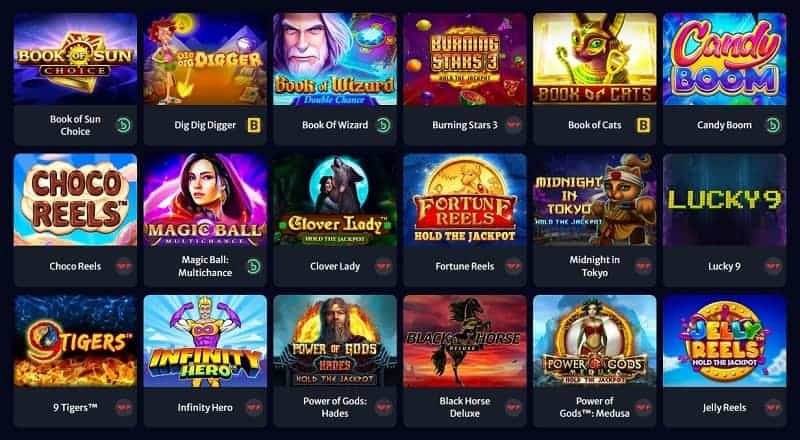Click the red provider icon beside Jelly Reels
This screenshot has height=440, width=800.
pos(773,407)
